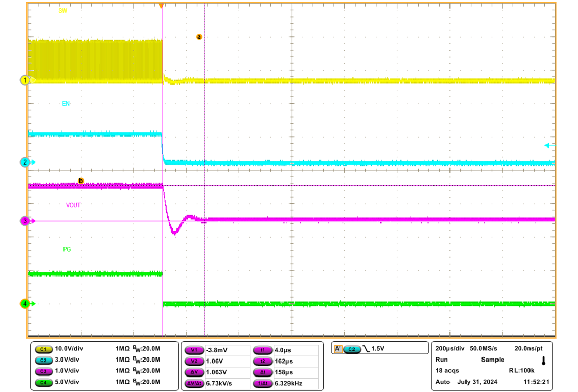Open the 1/Δt frequency measurement badge

[262, 384]
